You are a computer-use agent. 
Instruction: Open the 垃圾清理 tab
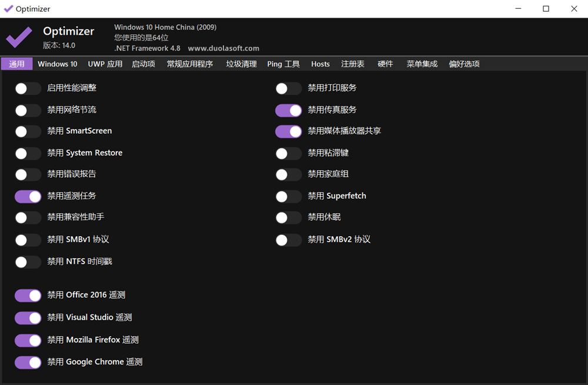pos(241,64)
